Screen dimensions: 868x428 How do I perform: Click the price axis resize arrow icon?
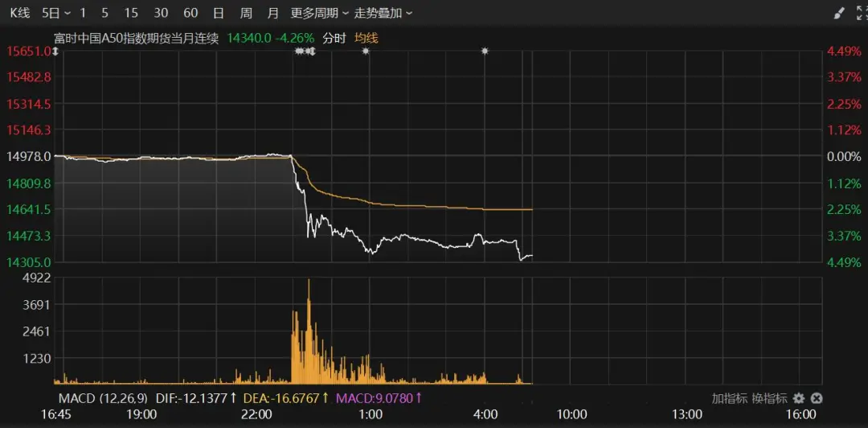tap(55, 51)
